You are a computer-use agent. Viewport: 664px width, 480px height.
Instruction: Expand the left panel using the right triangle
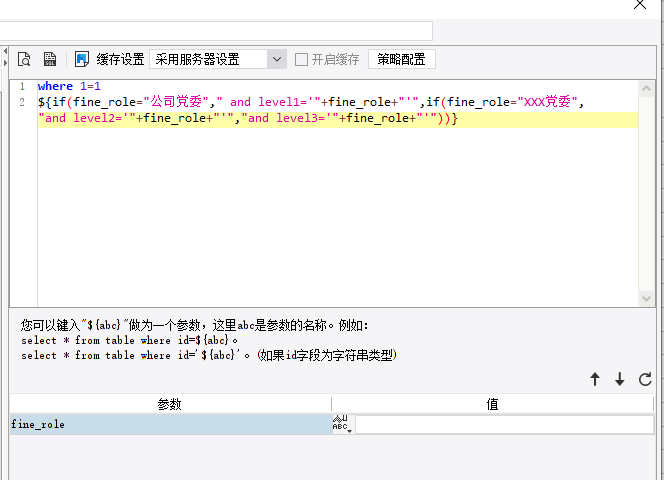click(x=5, y=63)
